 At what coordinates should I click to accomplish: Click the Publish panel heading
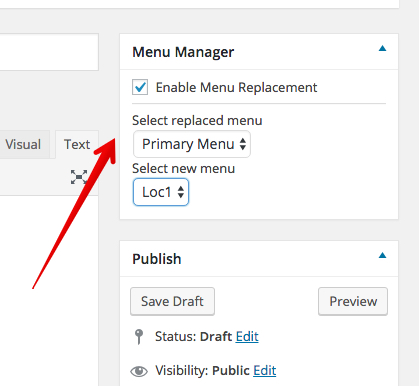157,259
